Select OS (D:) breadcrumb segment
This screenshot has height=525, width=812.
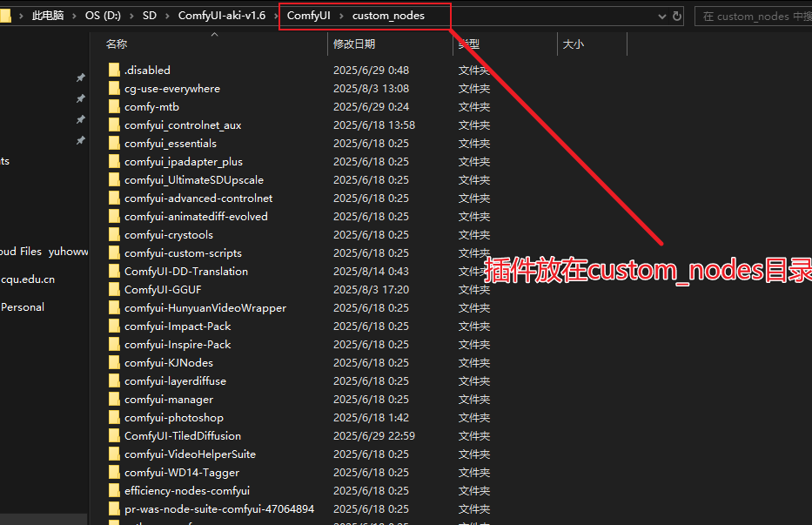[103, 16]
